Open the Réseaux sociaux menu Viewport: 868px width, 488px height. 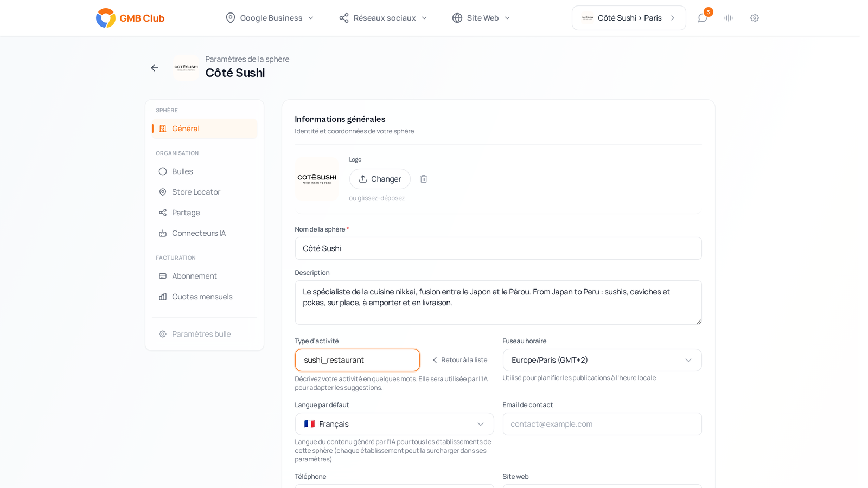click(x=383, y=18)
